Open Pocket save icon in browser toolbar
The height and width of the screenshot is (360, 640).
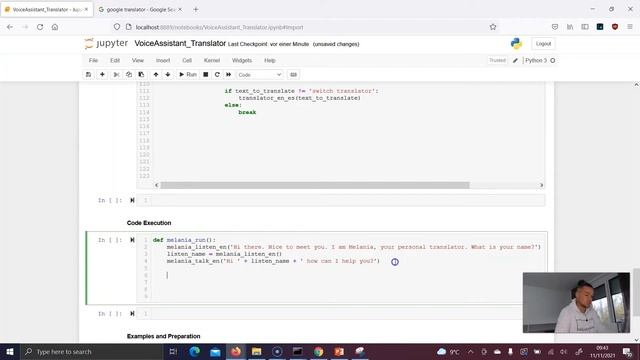pos(555,27)
